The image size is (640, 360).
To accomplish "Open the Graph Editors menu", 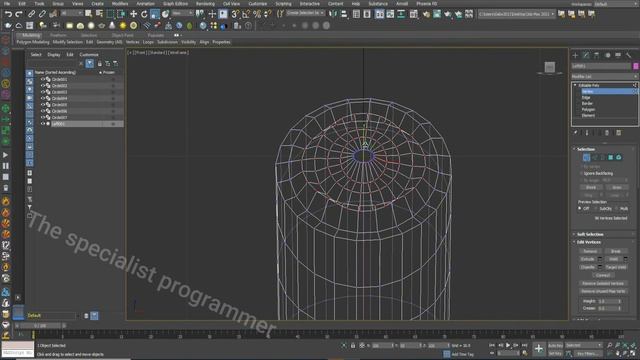I will coord(176,4).
